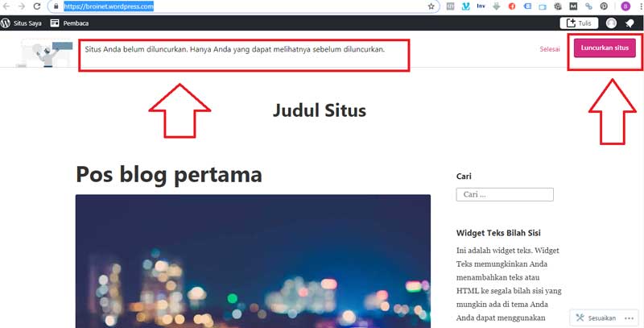
Task: Click the Luncurkan situs button
Action: [x=605, y=48]
